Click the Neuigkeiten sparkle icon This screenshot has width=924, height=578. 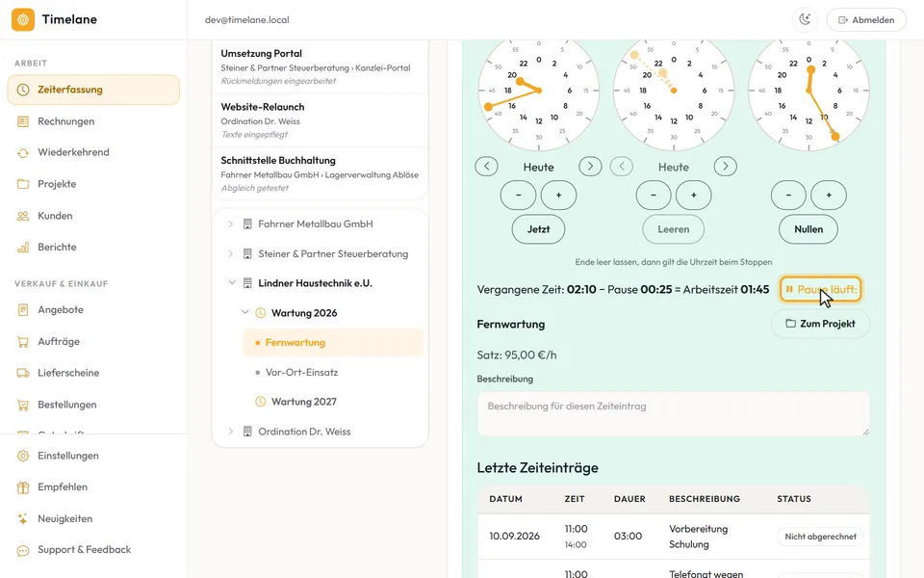coord(23,519)
